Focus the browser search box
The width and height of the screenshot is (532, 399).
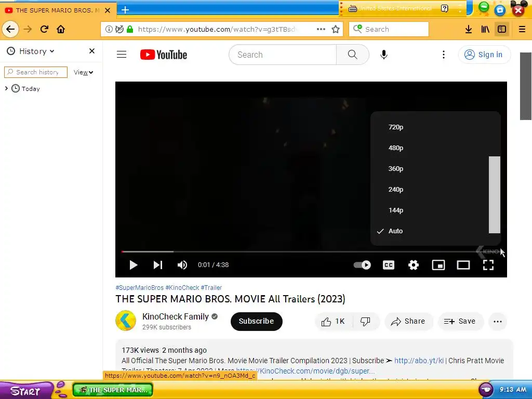[389, 29]
